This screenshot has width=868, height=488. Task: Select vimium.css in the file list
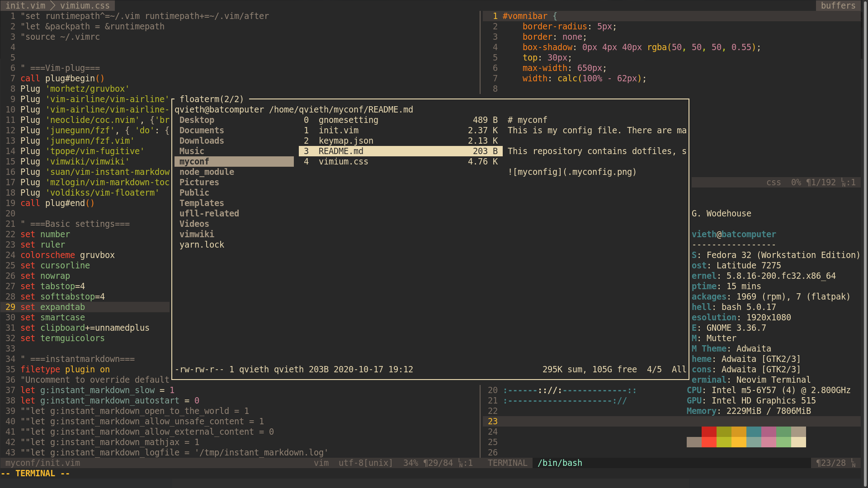point(343,161)
